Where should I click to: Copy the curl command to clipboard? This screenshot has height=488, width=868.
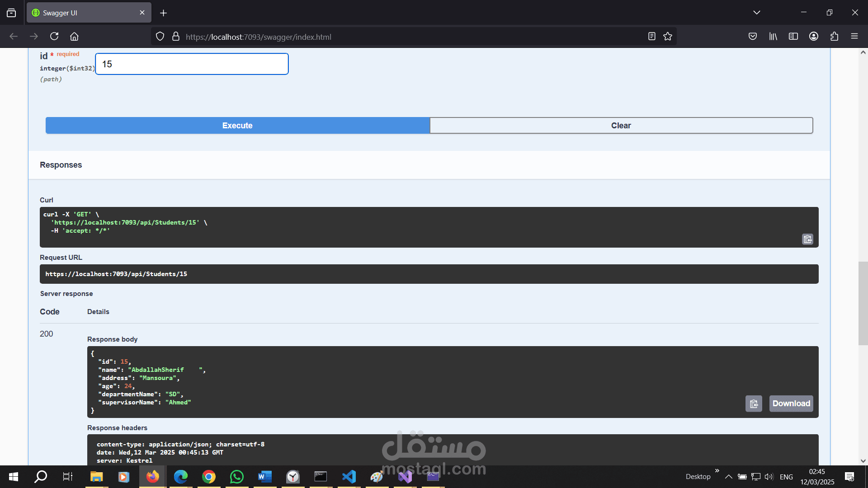807,239
